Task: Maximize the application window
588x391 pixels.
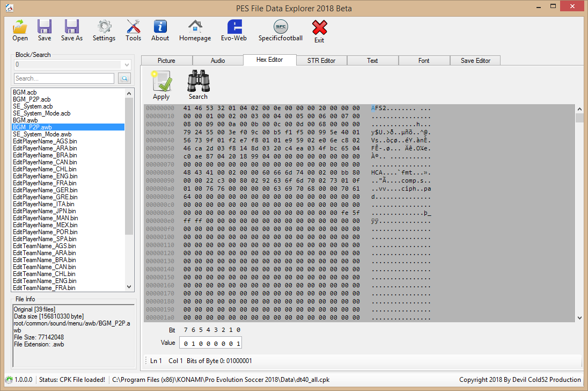Action: click(x=553, y=6)
